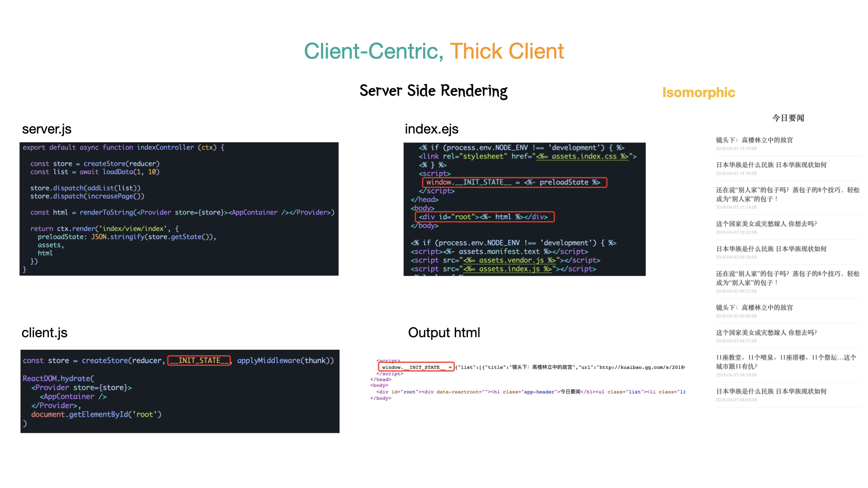Click the "今日要闻" news list header
The width and height of the screenshot is (868, 488).
[x=788, y=118]
